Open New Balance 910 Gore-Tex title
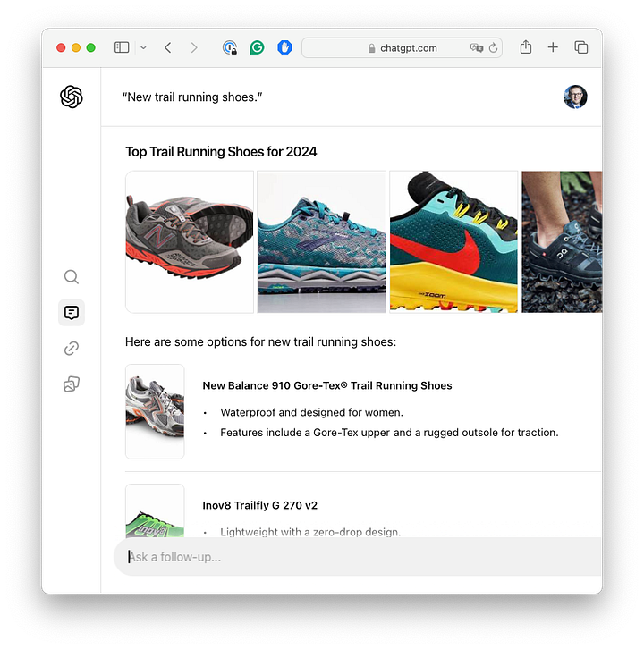This screenshot has height=649, width=644. tap(327, 385)
